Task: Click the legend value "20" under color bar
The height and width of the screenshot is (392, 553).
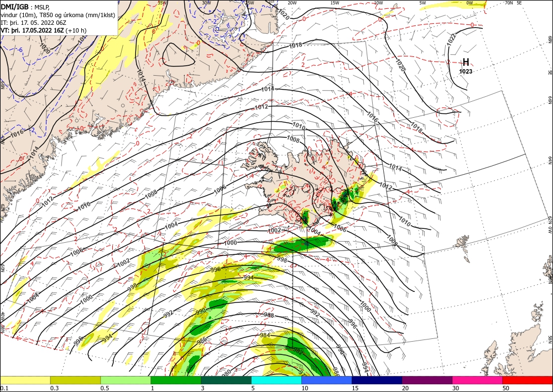Action: (405, 388)
